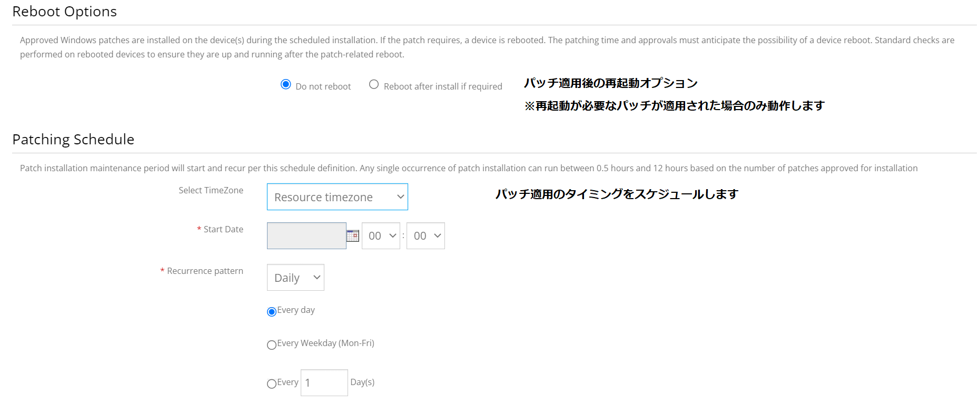Click the Start Date label

pyautogui.click(x=223, y=229)
